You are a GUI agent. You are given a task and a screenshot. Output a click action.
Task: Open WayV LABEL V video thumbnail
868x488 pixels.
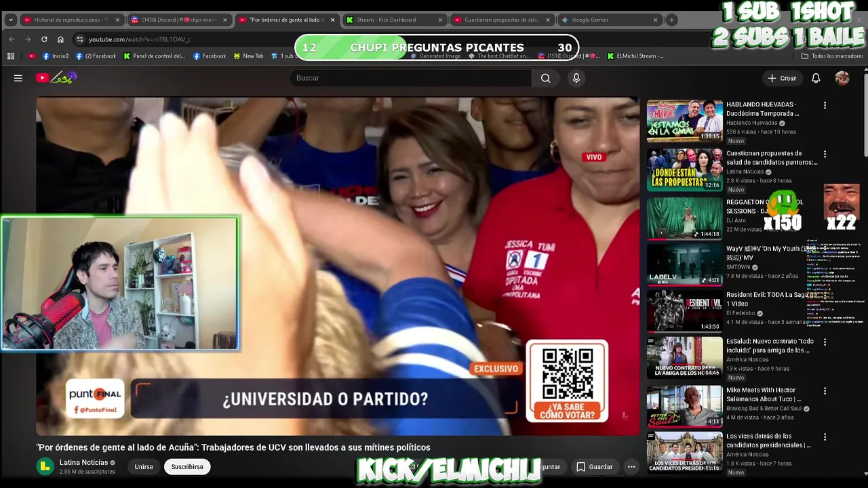pos(684,265)
